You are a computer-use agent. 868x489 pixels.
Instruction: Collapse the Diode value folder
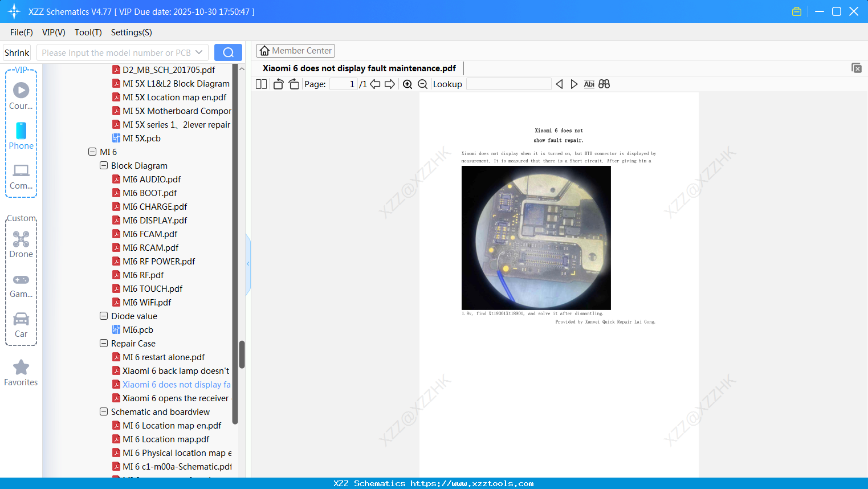pos(104,316)
